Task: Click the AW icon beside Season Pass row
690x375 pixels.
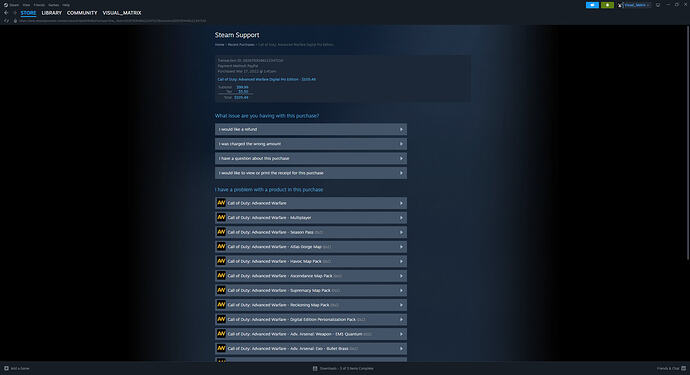Action: click(221, 232)
